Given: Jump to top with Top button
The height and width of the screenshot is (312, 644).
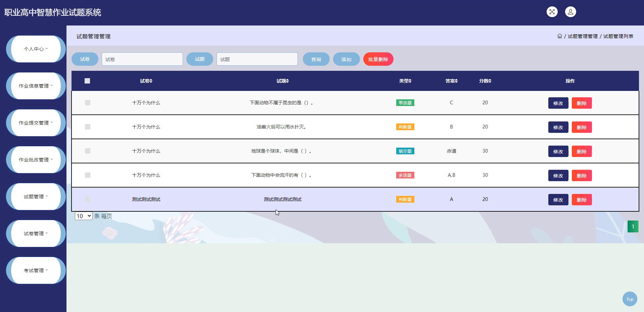Looking at the screenshot, I should click(630, 299).
